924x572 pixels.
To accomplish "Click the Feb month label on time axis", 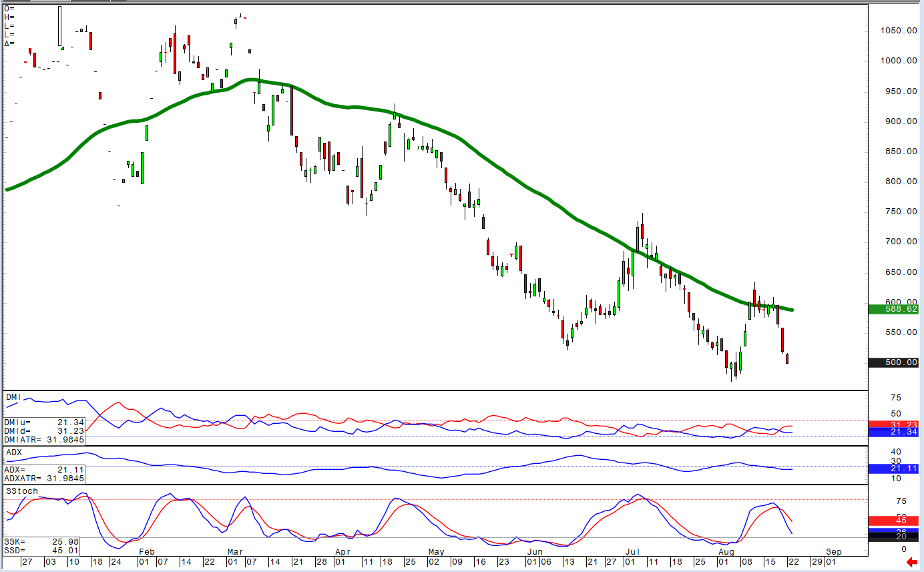I will pyautogui.click(x=146, y=552).
